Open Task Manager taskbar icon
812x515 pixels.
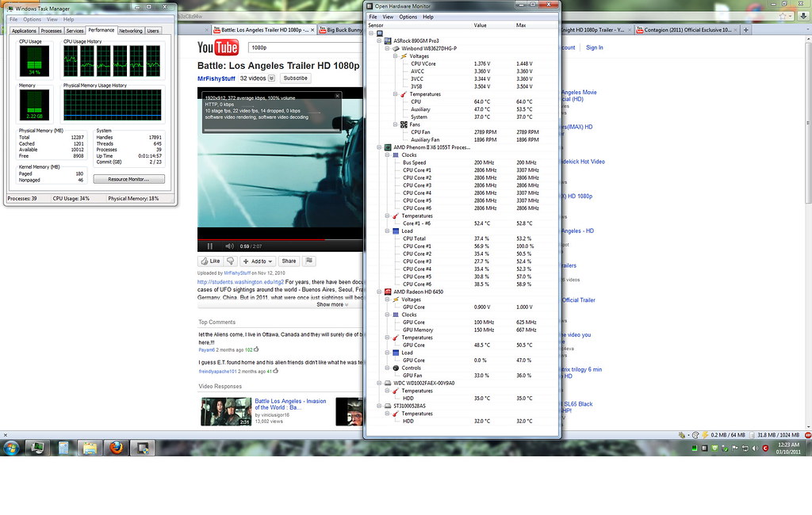coord(37,447)
